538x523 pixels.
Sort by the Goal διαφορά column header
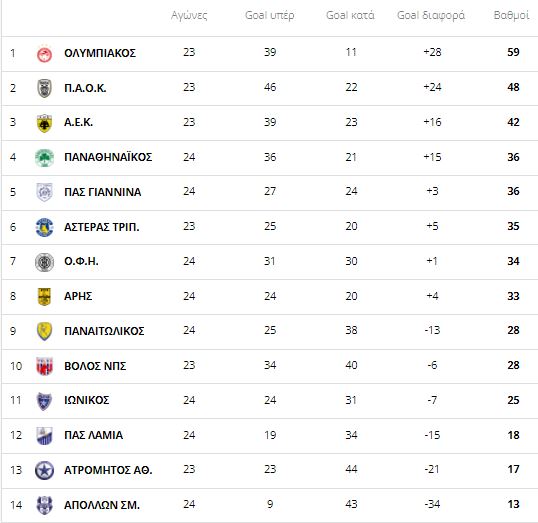coord(431,15)
